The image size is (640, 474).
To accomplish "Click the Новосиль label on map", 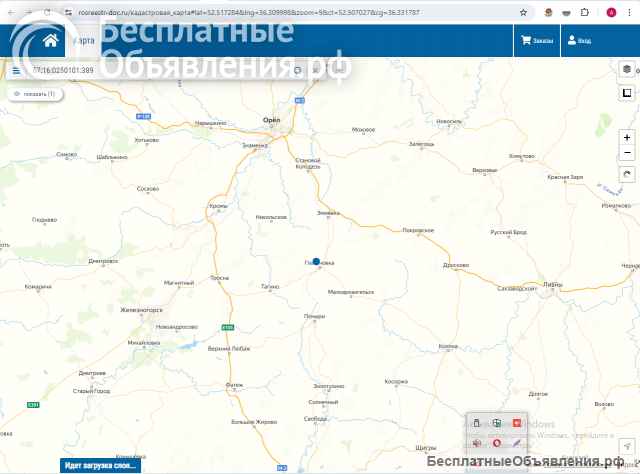I will coord(449,122).
